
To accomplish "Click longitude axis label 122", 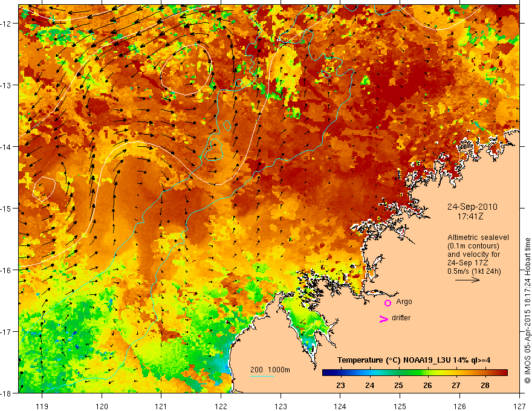I will [x=221, y=406].
